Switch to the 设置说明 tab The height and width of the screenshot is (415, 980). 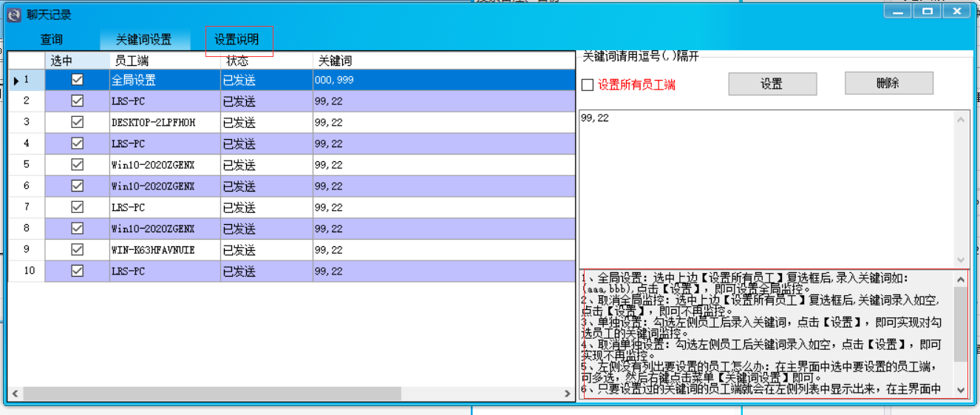(x=237, y=40)
